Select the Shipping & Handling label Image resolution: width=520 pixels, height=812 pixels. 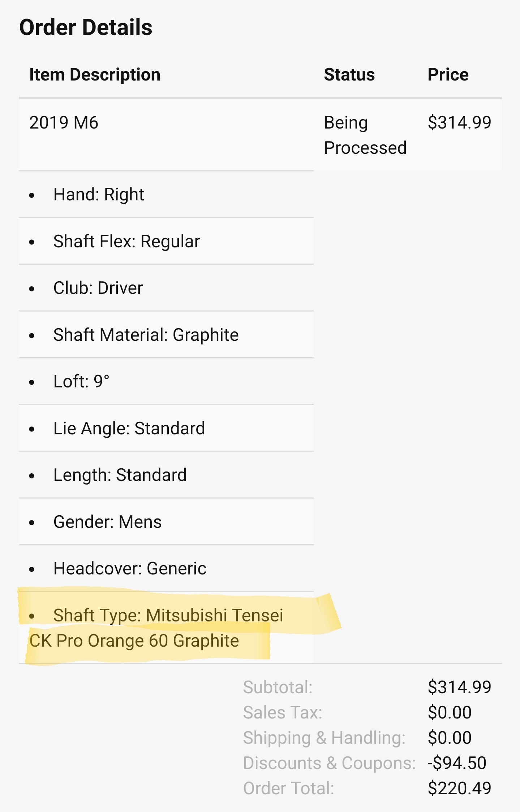pos(324,738)
